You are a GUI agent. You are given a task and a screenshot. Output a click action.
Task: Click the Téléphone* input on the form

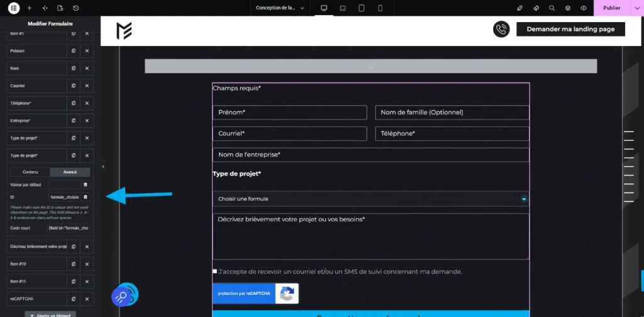pos(452,134)
